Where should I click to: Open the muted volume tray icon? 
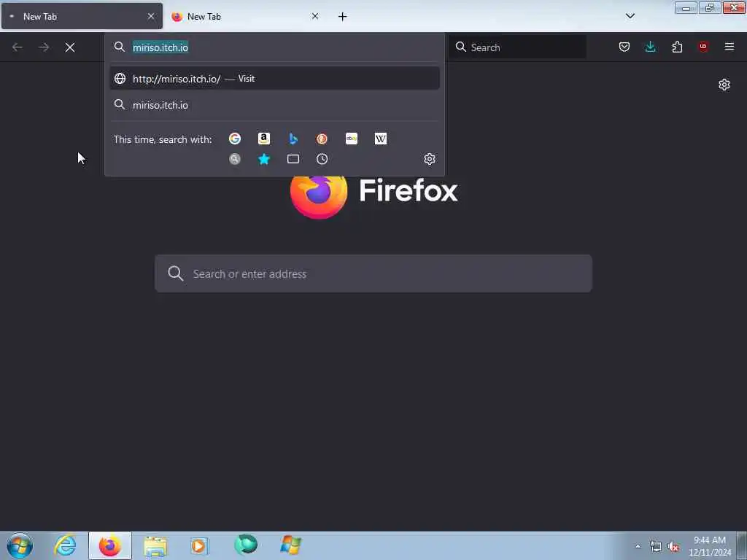pyautogui.click(x=673, y=547)
